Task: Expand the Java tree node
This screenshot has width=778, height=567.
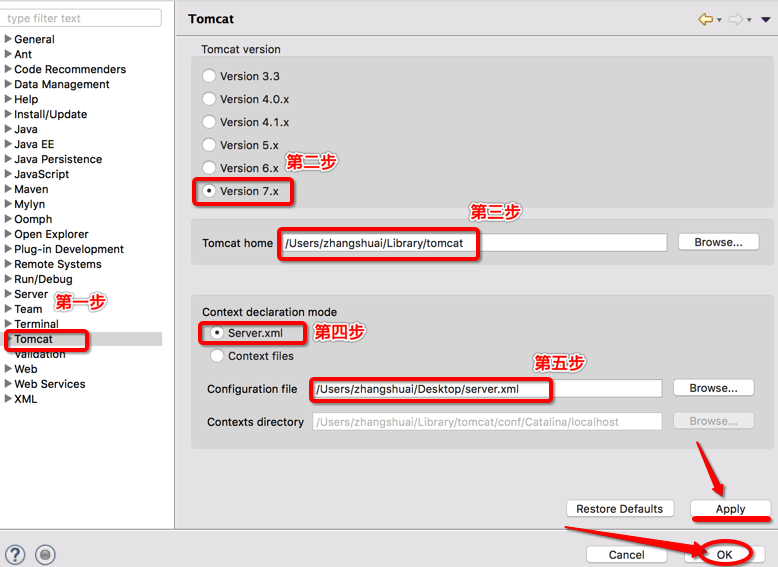Action: [x=8, y=129]
